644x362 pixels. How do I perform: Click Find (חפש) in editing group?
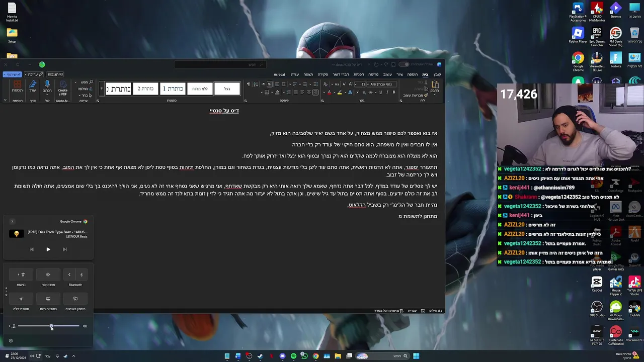[x=86, y=82]
